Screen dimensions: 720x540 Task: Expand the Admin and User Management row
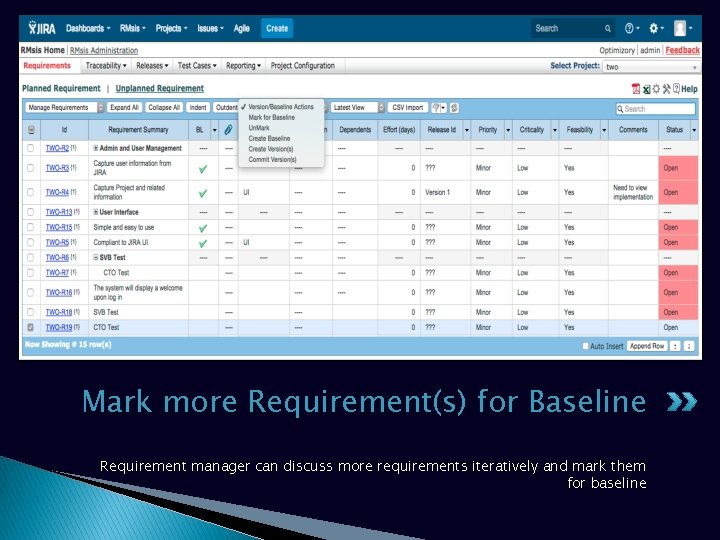(96, 148)
